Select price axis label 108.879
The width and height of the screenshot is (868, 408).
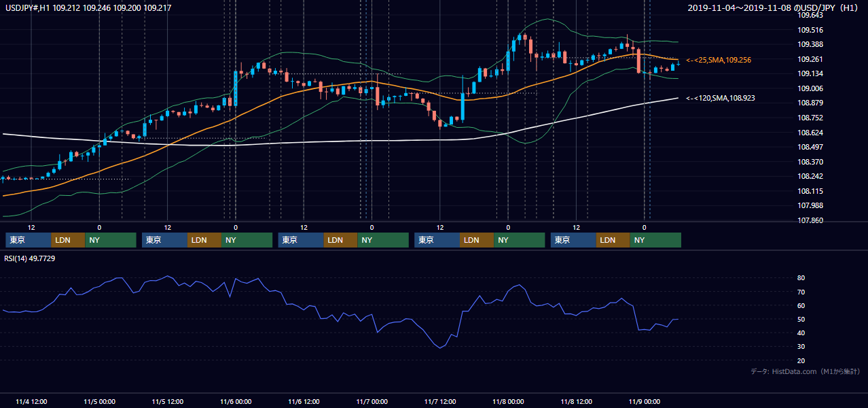(810, 103)
